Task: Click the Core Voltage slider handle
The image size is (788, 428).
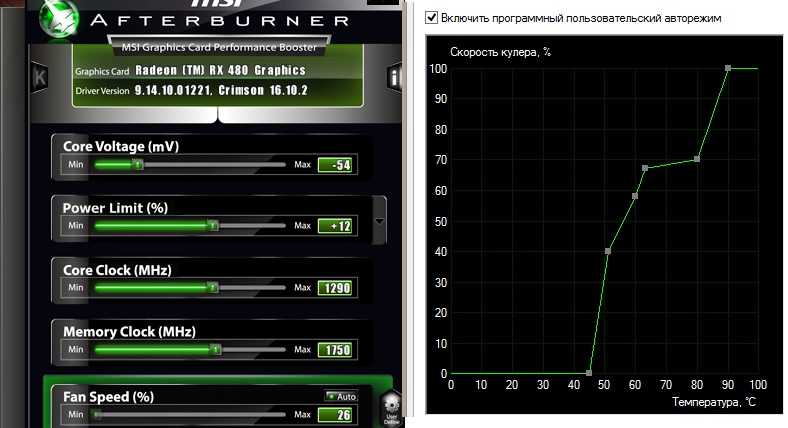Action: (138, 164)
